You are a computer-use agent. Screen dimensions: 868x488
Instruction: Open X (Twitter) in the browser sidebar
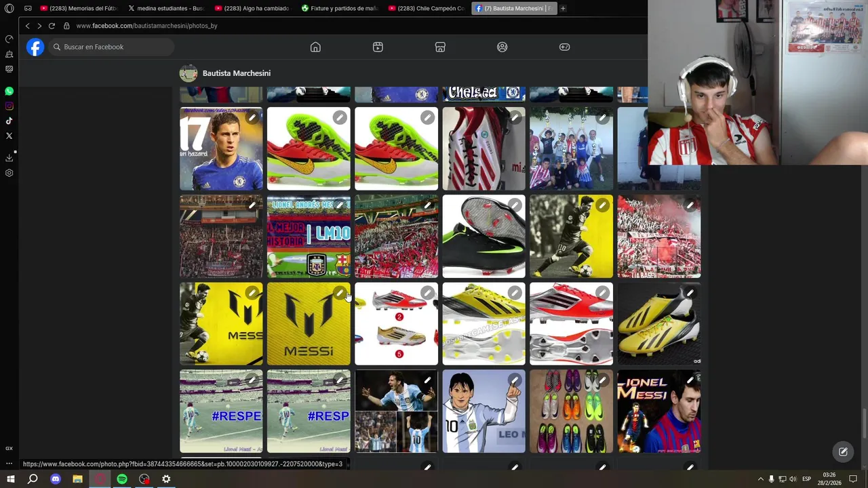pos(9,136)
